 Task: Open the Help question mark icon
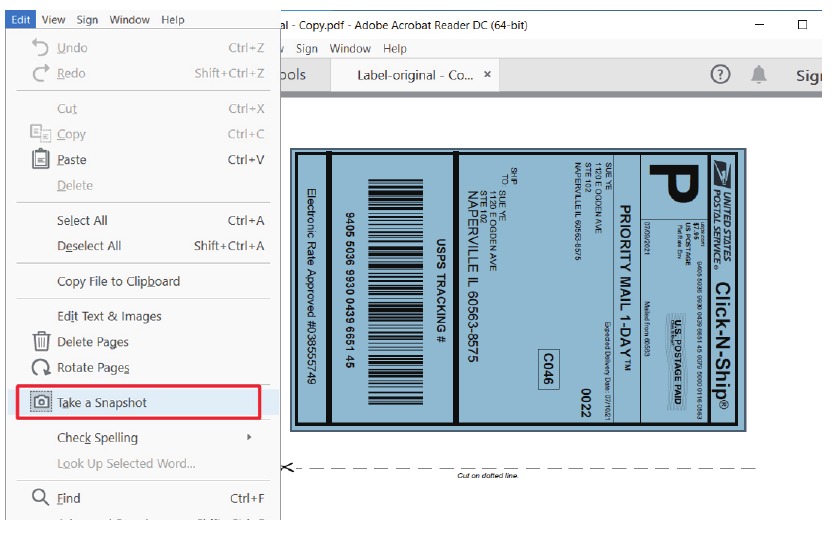pos(720,74)
